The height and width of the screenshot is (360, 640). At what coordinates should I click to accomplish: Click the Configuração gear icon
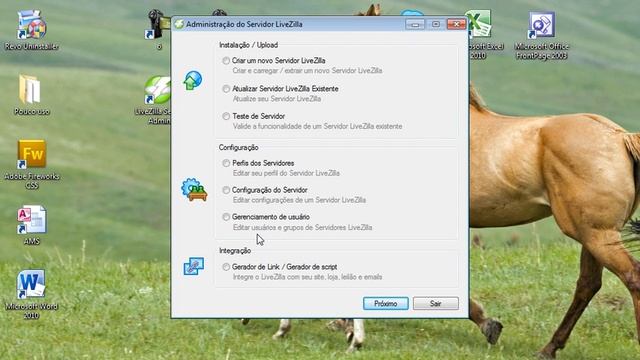[194, 189]
